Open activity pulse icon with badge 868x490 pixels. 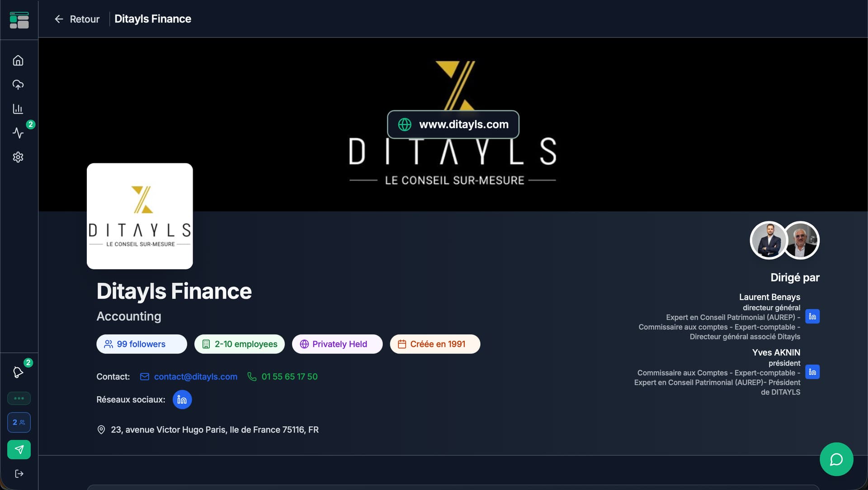pyautogui.click(x=18, y=133)
